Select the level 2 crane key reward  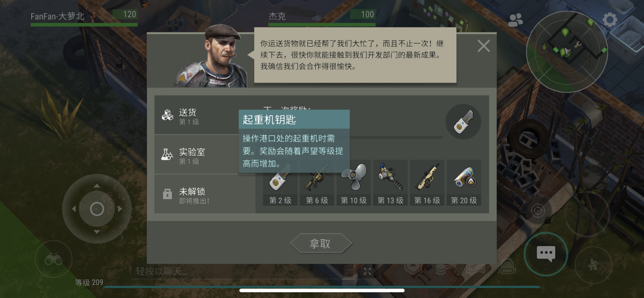point(280,183)
